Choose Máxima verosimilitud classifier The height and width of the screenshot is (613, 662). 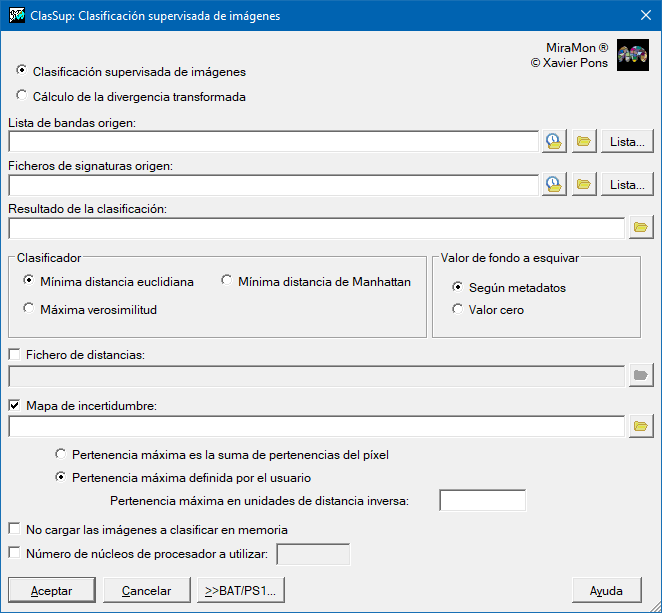point(29,309)
